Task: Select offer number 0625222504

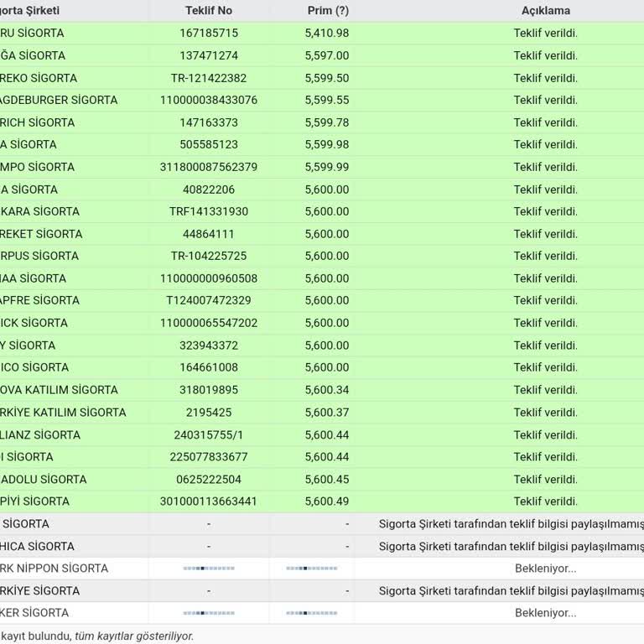Action: point(209,480)
